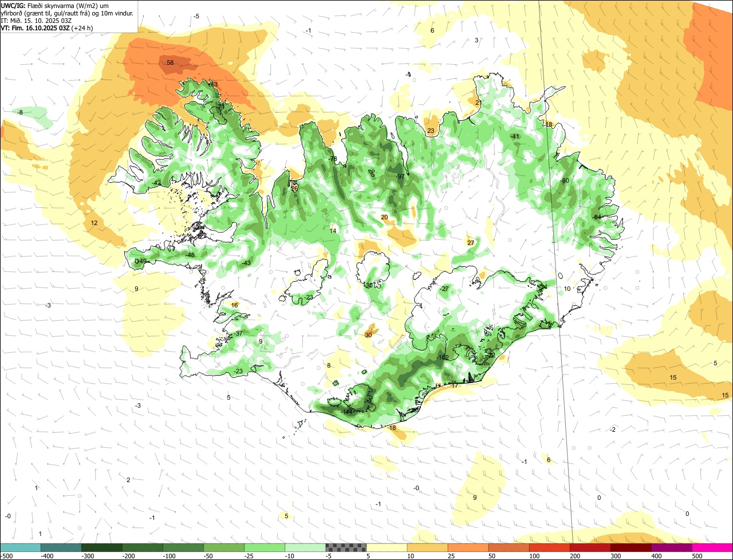Click the map value "-8" at the western edge
Viewport: 733px width, 560px height.
[x=20, y=112]
